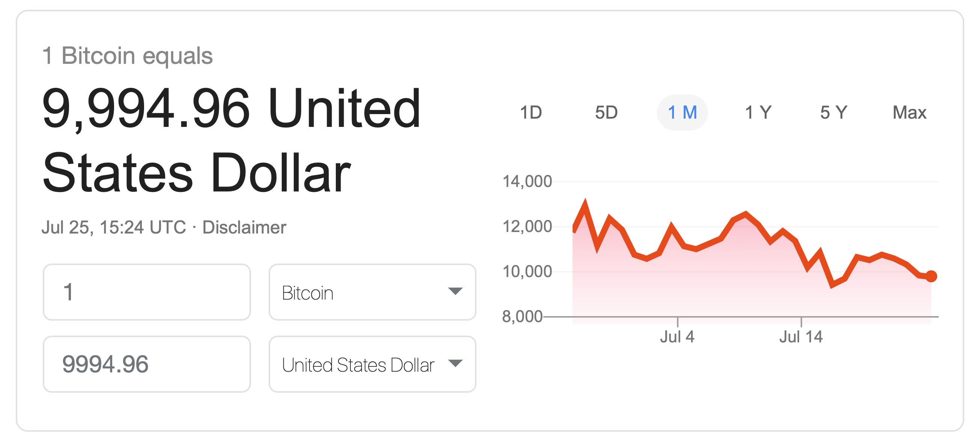Click the Jul 14 axis label
This screenshot has height=446, width=980.
coord(801,337)
